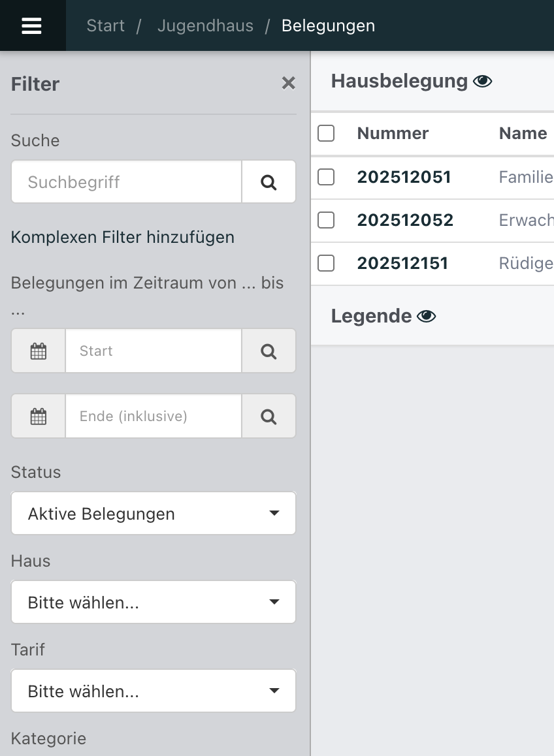The height and width of the screenshot is (756, 554).
Task: Click the search magnifier beside Suchbegriff field
Action: pyautogui.click(x=269, y=181)
